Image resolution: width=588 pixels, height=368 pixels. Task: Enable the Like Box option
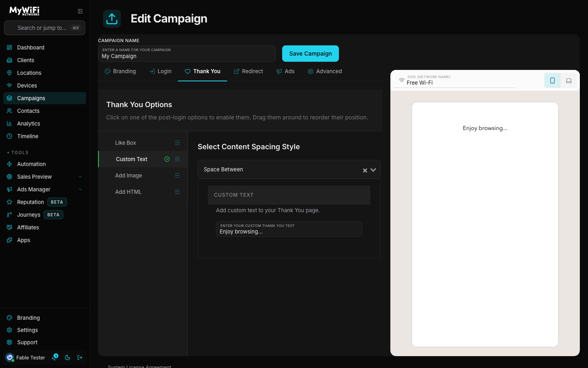pyautogui.click(x=125, y=143)
